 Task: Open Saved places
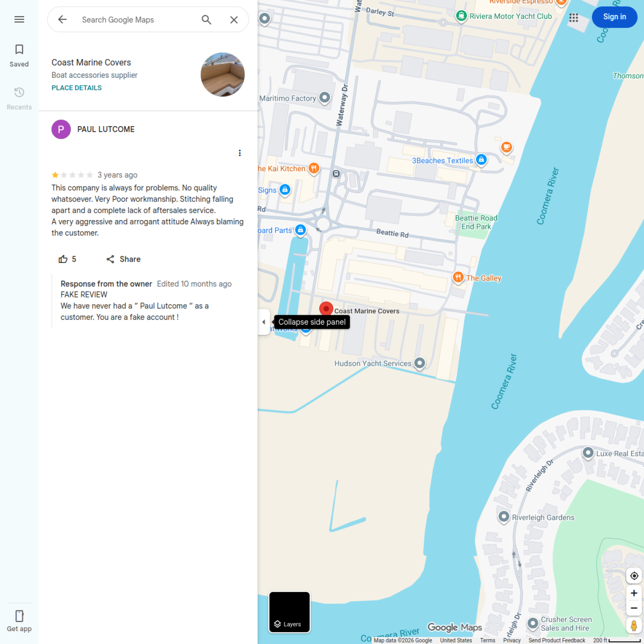(19, 55)
